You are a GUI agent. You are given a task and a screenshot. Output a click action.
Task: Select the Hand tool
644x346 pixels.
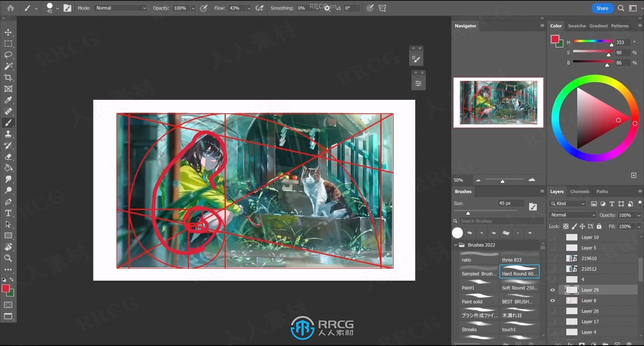(8, 247)
